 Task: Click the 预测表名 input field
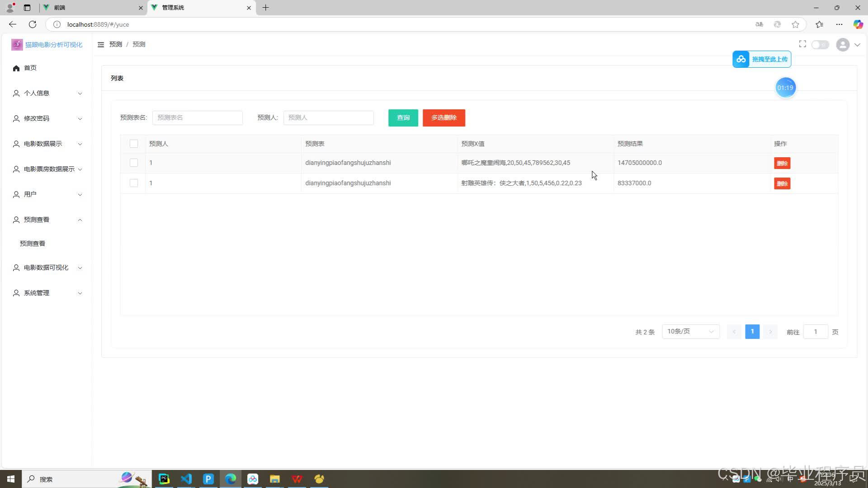(x=198, y=118)
